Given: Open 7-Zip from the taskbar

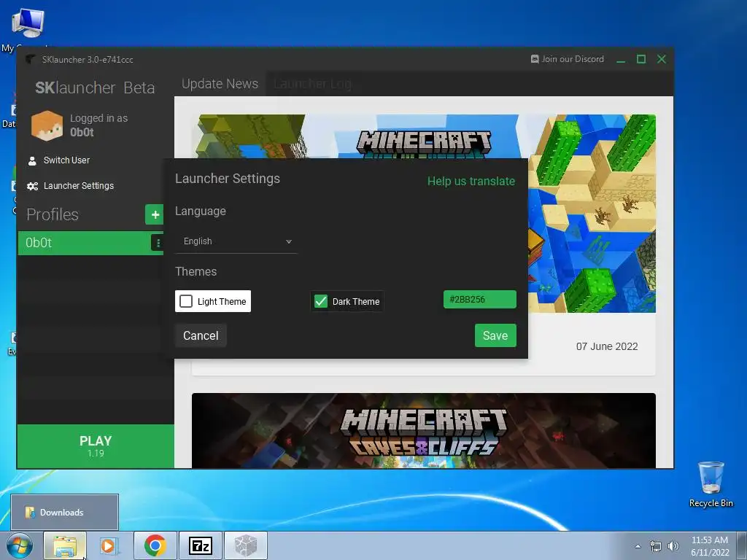Looking at the screenshot, I should (201, 545).
